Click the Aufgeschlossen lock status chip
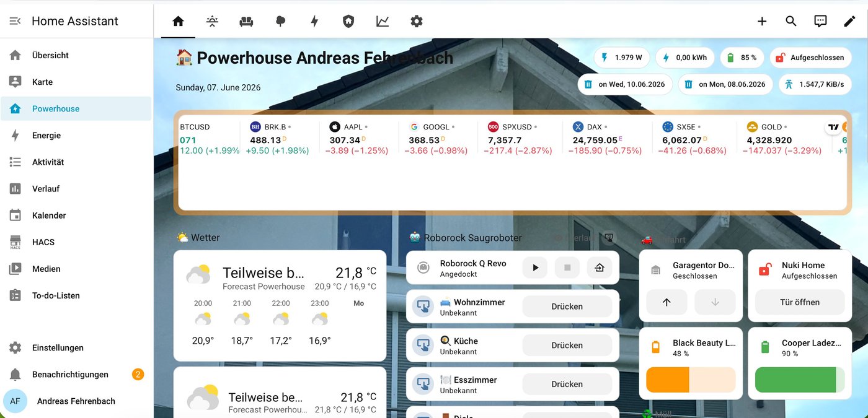The height and width of the screenshot is (418, 868). tap(810, 58)
